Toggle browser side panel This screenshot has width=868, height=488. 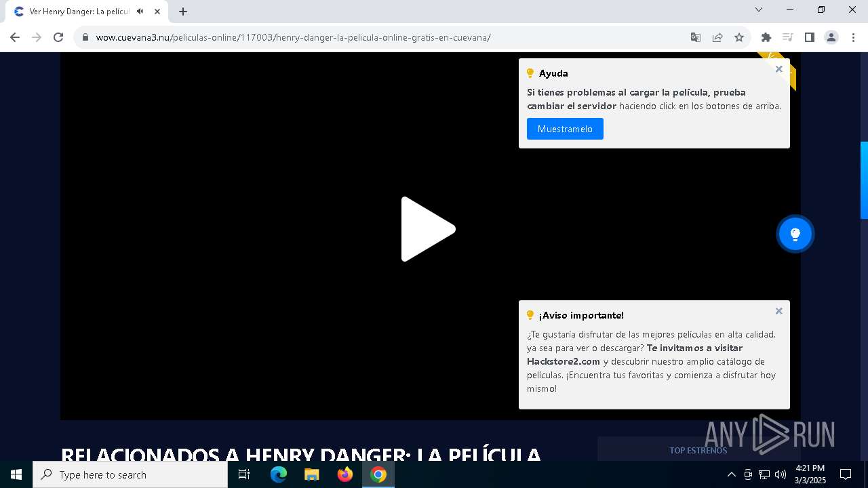pos(810,37)
